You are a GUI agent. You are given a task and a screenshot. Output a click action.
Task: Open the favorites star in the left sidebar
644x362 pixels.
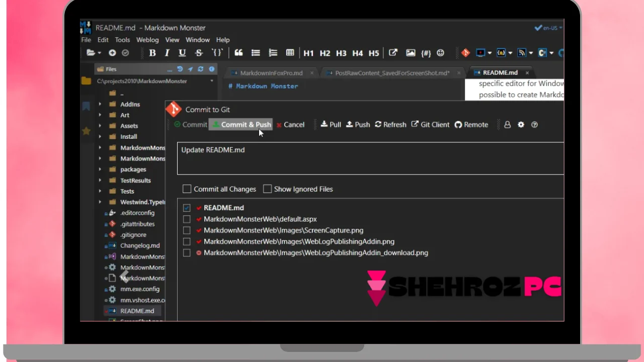click(x=86, y=131)
